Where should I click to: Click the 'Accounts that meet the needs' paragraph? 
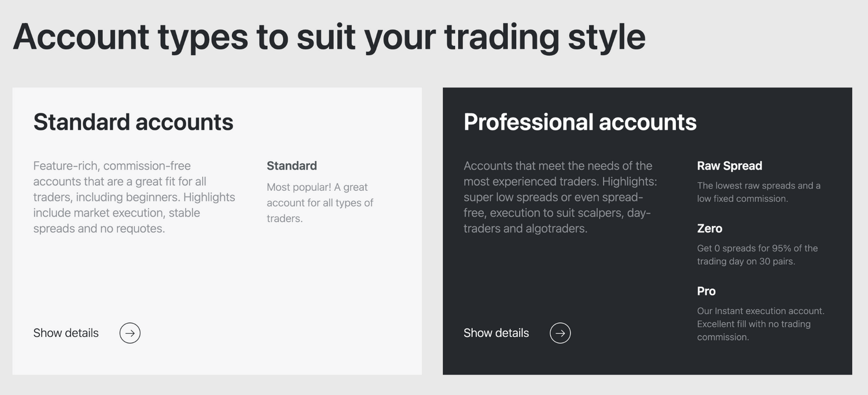click(560, 197)
